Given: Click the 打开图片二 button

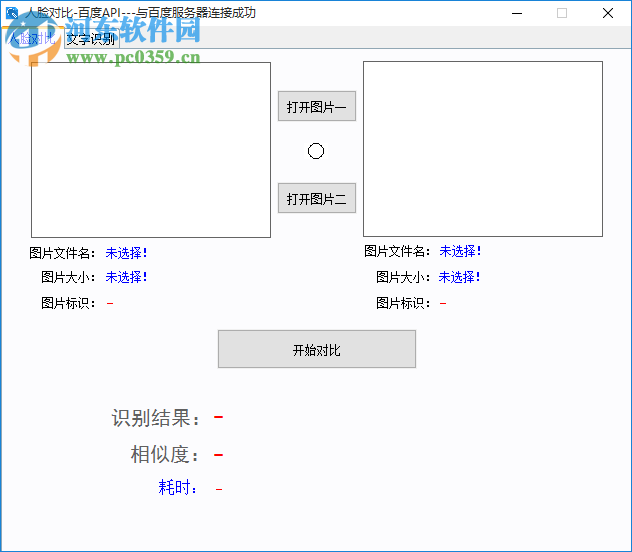Looking at the screenshot, I should pos(317,198).
